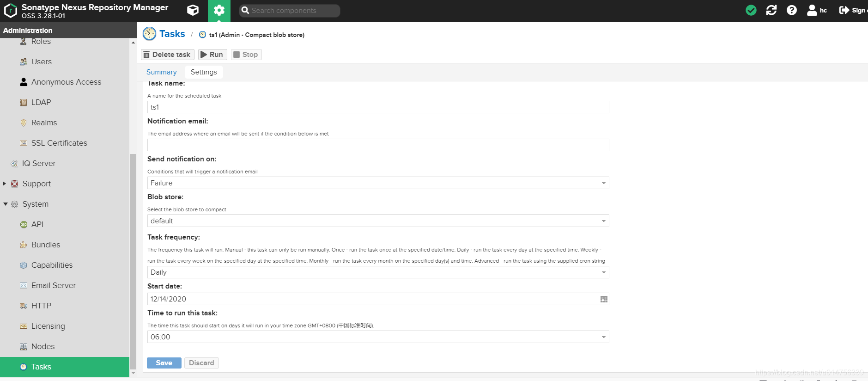Click the Realms shield icon
This screenshot has height=381, width=868.
click(24, 123)
